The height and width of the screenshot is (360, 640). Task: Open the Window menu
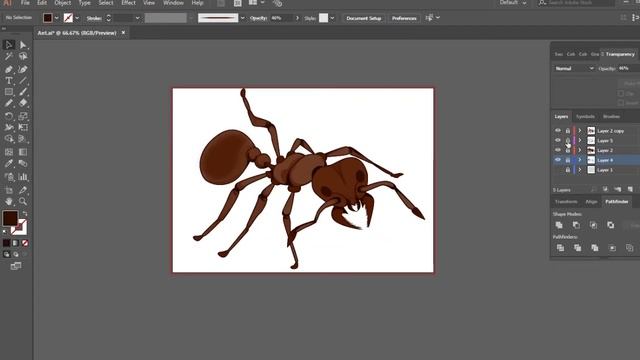pos(173,3)
